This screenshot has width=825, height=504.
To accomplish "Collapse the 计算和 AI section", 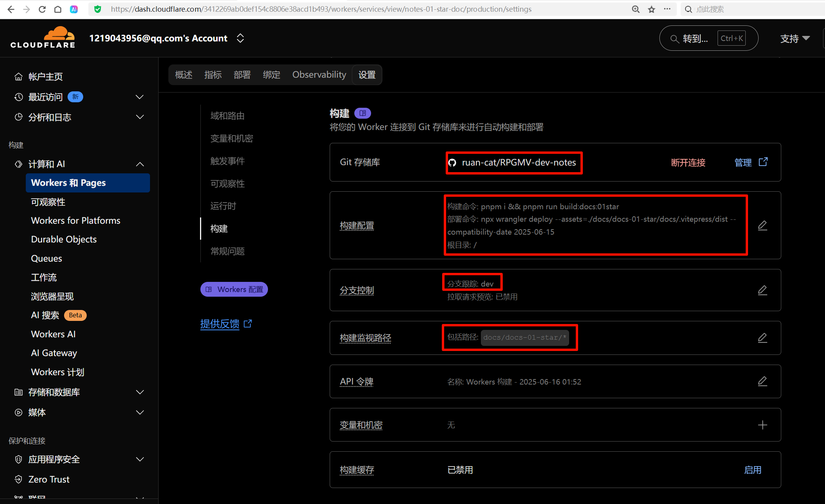I will 139,164.
